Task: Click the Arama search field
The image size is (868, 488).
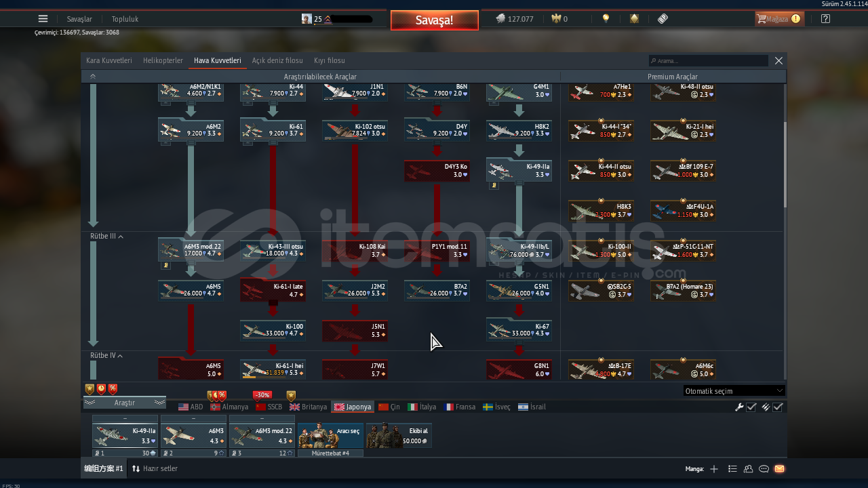Action: point(709,60)
